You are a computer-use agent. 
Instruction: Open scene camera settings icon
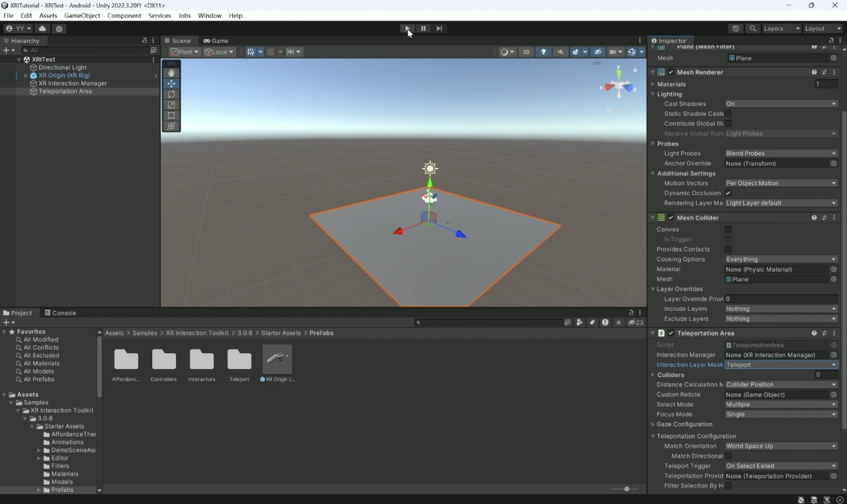613,52
